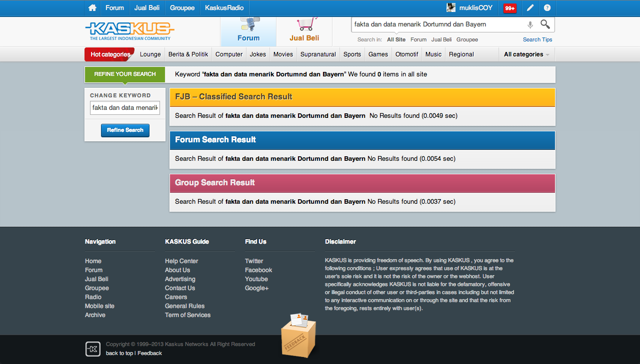Open footer Jual Beli link

click(x=96, y=279)
